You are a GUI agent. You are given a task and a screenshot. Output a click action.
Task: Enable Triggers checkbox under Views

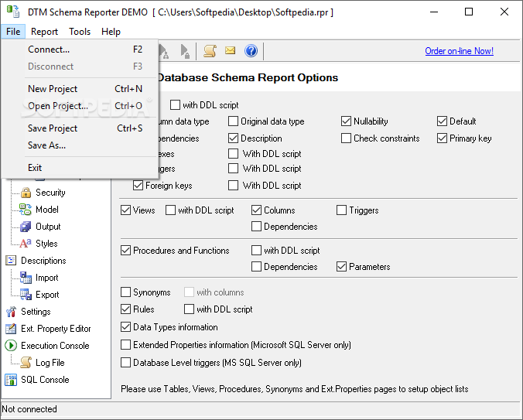pos(341,210)
